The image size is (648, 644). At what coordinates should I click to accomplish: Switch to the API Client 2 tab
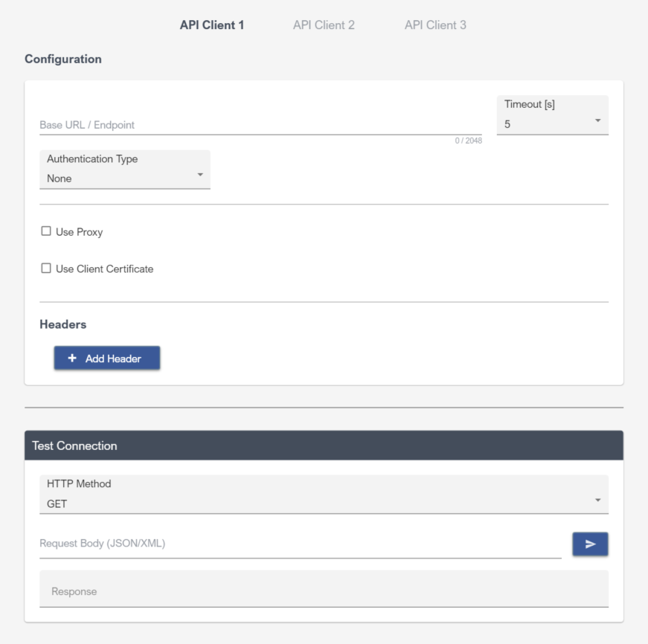pos(324,25)
